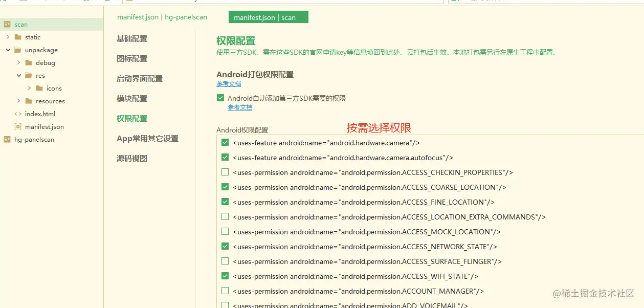Image resolution: width=644 pixels, height=308 pixels.
Task: Switch to manifest.json | hg-panelscan tab
Action: tap(162, 17)
